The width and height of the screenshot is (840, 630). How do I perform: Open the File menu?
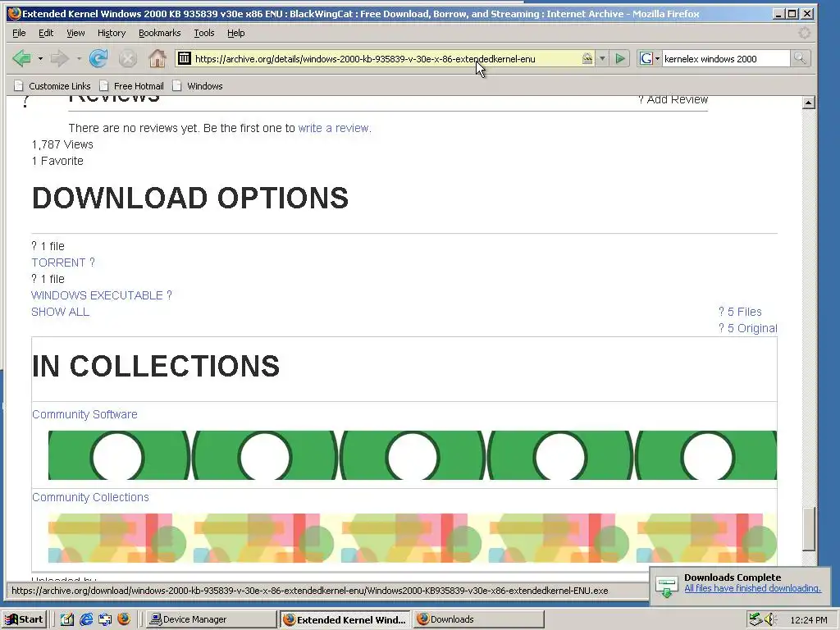(x=19, y=33)
